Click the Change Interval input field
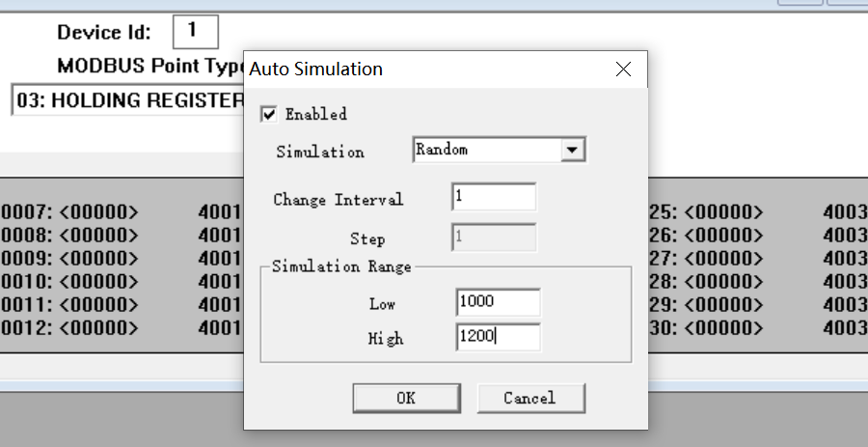Viewport: 868px width, 447px height. tap(494, 197)
